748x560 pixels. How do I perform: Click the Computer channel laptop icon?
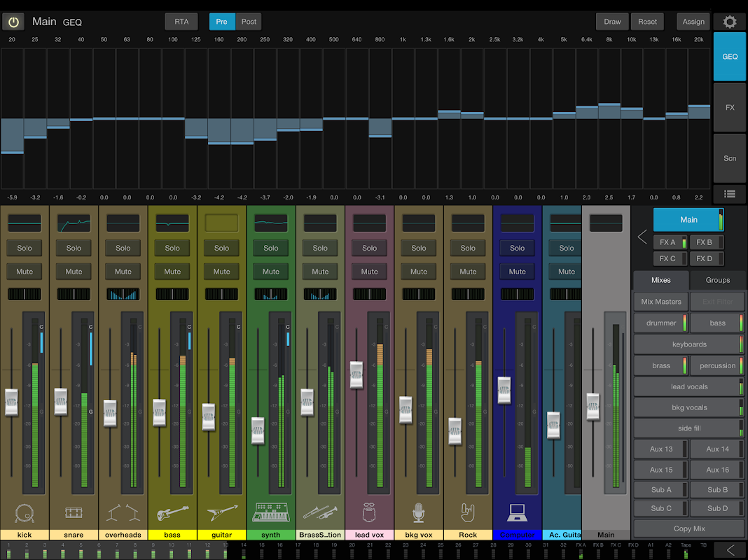[517, 512]
